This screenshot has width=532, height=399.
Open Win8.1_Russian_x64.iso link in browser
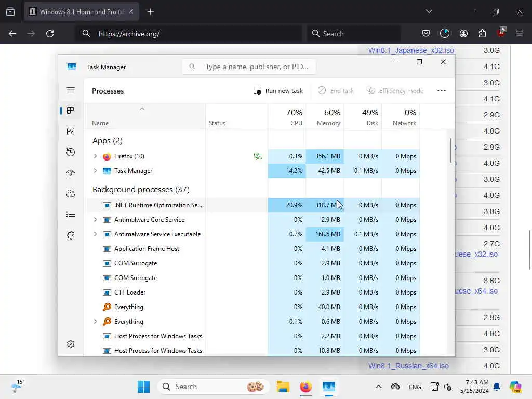pyautogui.click(x=408, y=366)
